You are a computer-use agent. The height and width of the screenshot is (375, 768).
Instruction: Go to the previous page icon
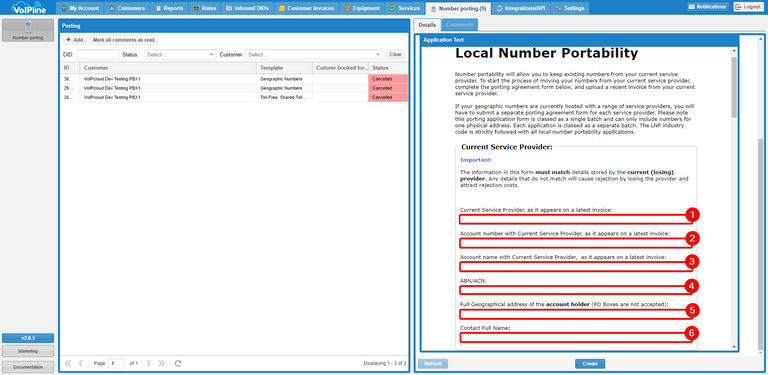coord(80,363)
